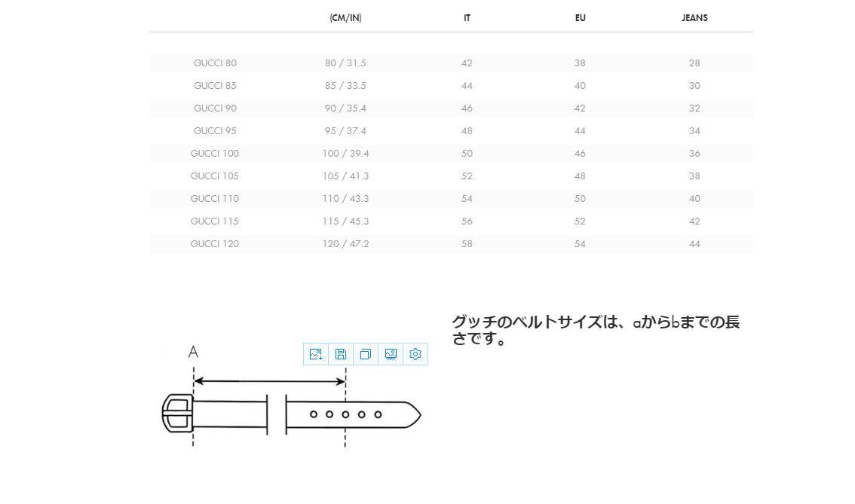Click IT size 58 in GUCCI 120 row
Screen dimensions: 855x504
click(467, 244)
